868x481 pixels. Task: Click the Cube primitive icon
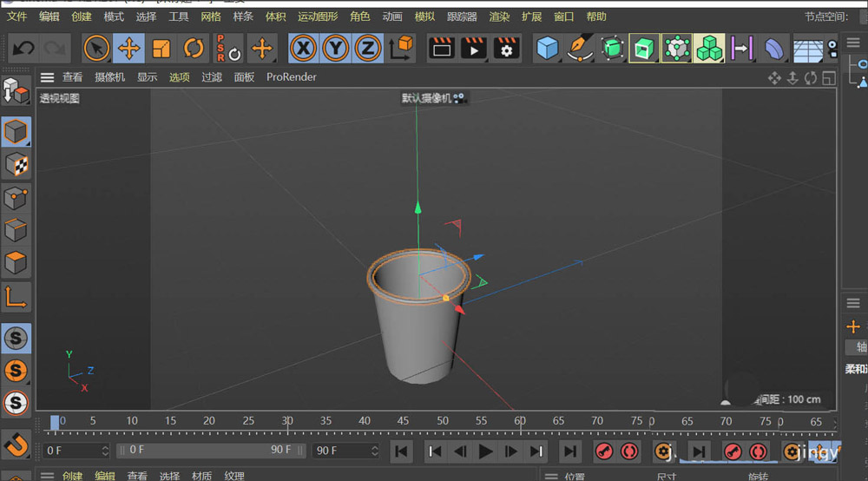(x=547, y=48)
